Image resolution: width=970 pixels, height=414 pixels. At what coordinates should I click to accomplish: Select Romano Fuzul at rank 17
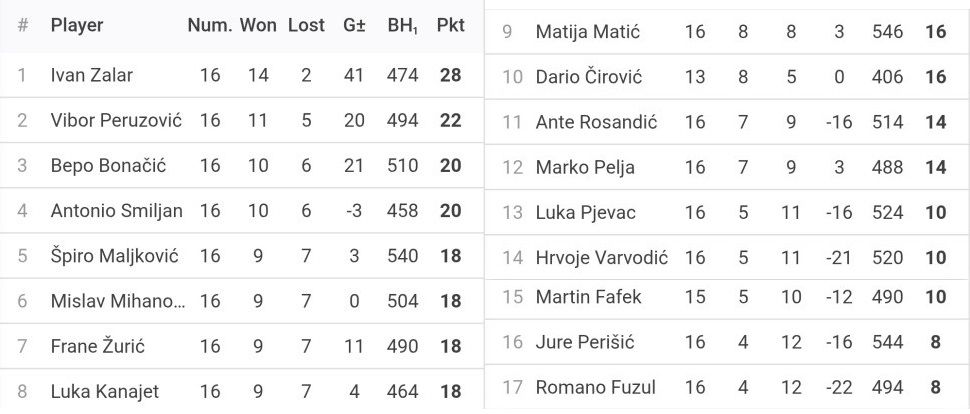pos(596,387)
